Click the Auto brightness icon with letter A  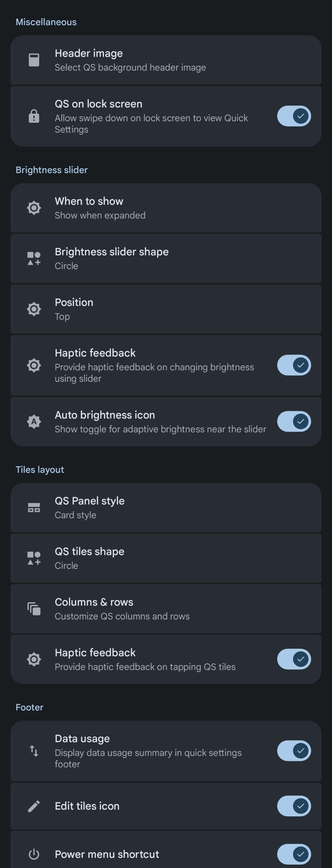click(34, 421)
